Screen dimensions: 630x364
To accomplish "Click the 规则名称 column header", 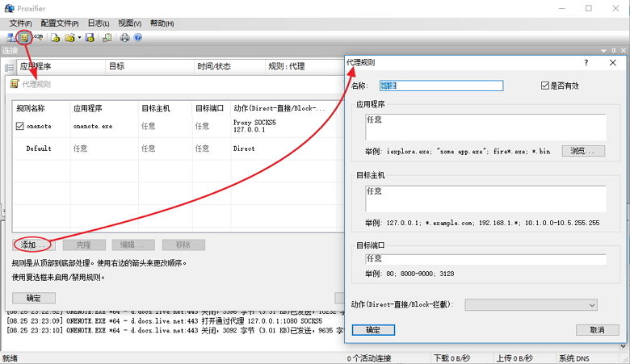I will pyautogui.click(x=41, y=108).
